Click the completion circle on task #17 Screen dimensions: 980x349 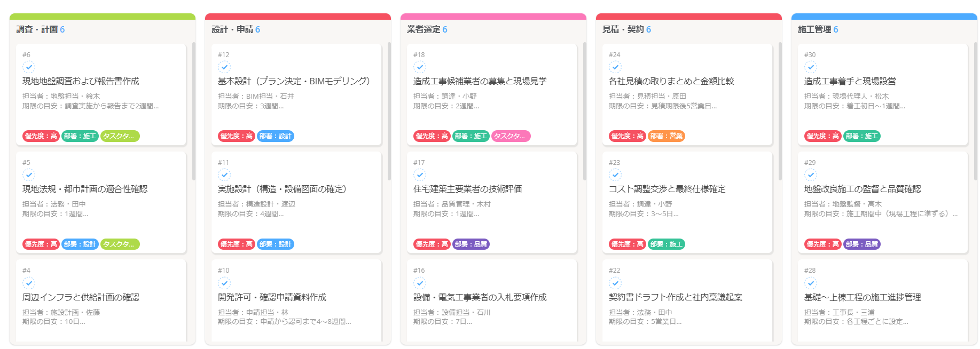coord(420,174)
